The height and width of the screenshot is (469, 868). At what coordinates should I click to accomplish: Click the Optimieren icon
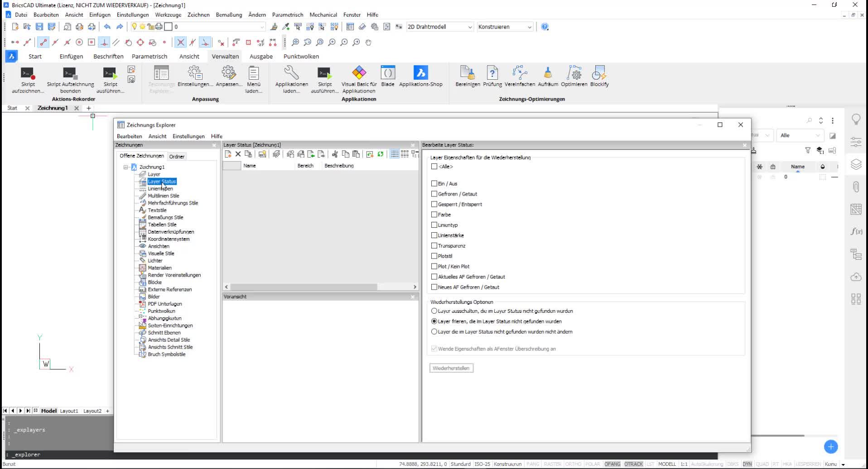pyautogui.click(x=574, y=73)
